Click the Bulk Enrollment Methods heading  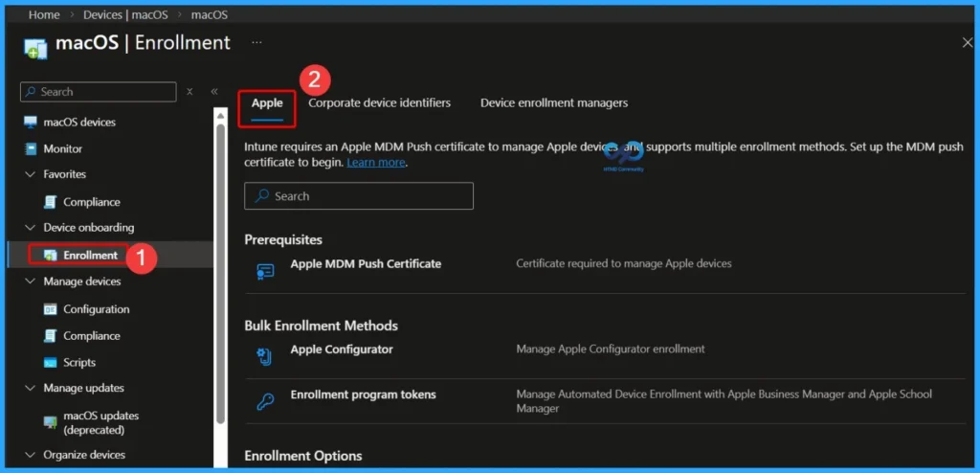pyautogui.click(x=322, y=326)
